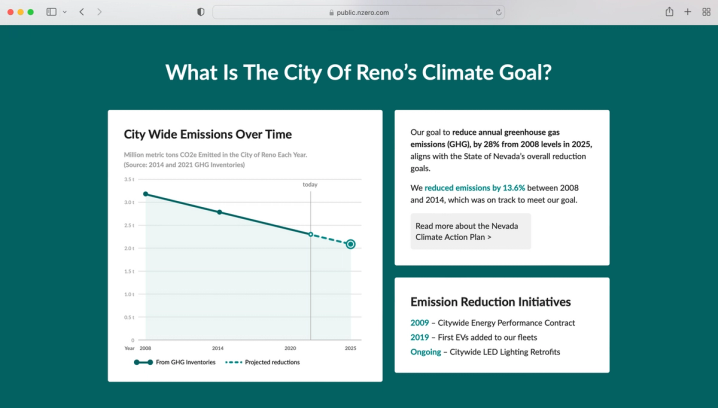Go back using the back arrow
The image size is (718, 408).
pos(82,12)
